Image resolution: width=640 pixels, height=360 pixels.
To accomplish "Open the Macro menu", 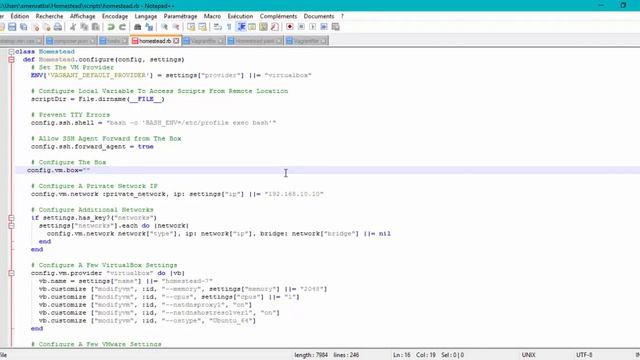I will pyautogui.click(x=212, y=16).
